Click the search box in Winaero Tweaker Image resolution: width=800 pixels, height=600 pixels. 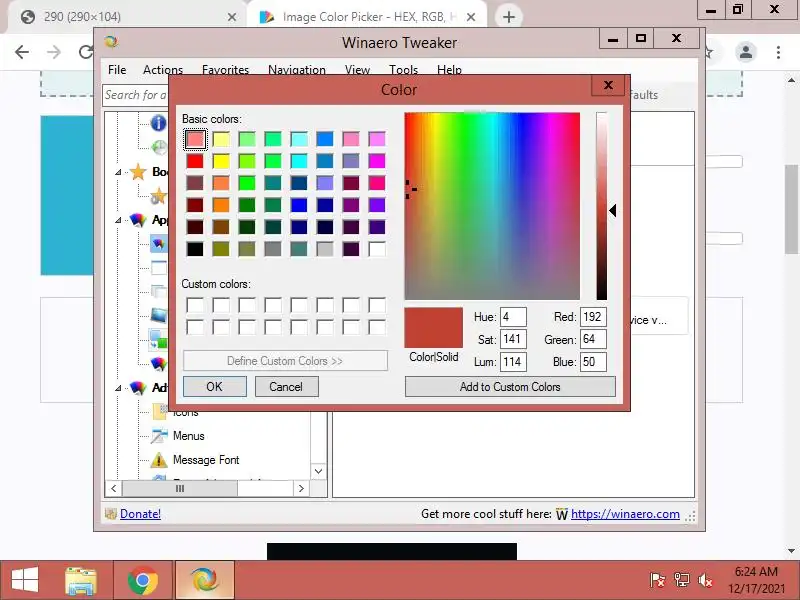click(136, 95)
